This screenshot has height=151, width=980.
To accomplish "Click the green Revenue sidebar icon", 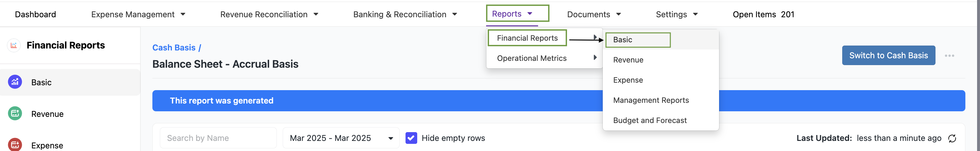I will (15, 114).
